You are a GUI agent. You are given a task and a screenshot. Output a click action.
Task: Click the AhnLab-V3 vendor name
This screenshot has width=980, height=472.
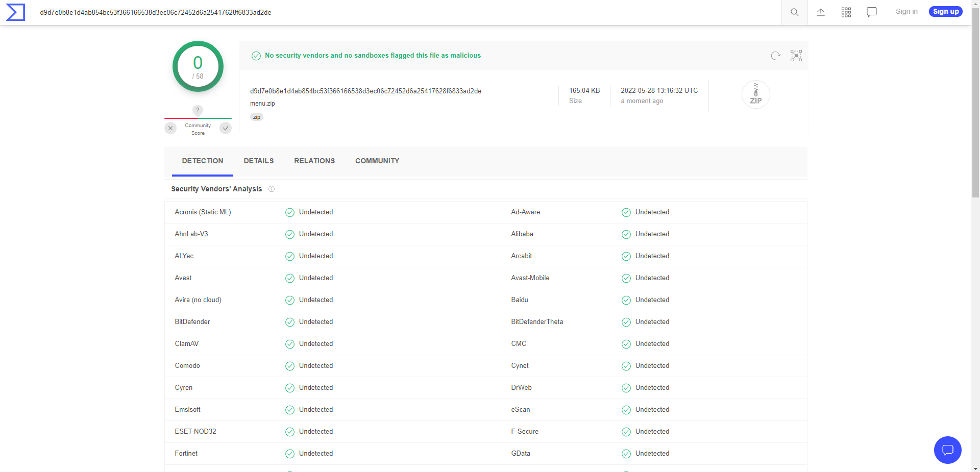(191, 234)
